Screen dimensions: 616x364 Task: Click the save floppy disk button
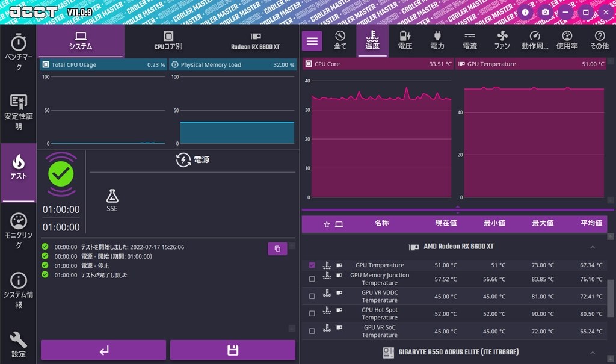click(233, 350)
